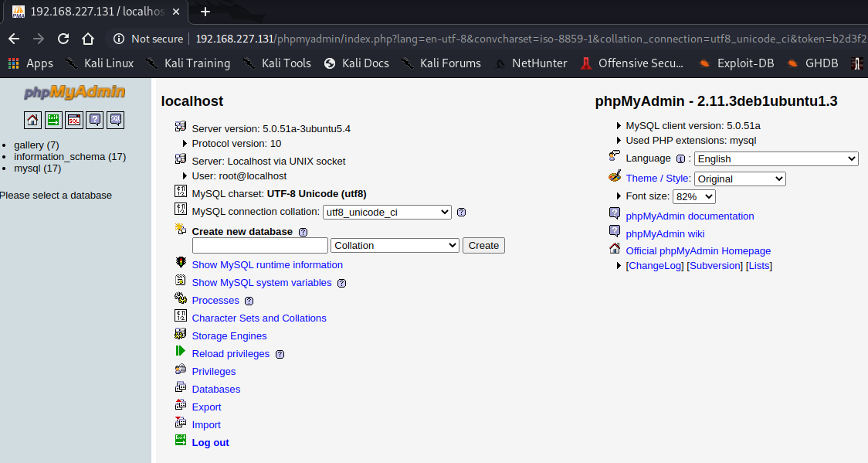Click the Not secure site info icon
This screenshot has width=868, height=463.
click(118, 39)
